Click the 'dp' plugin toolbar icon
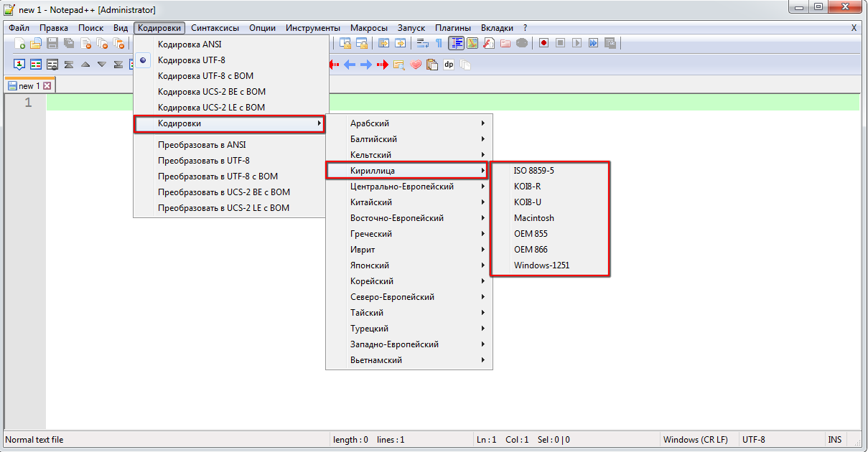868x452 pixels. 449,65
